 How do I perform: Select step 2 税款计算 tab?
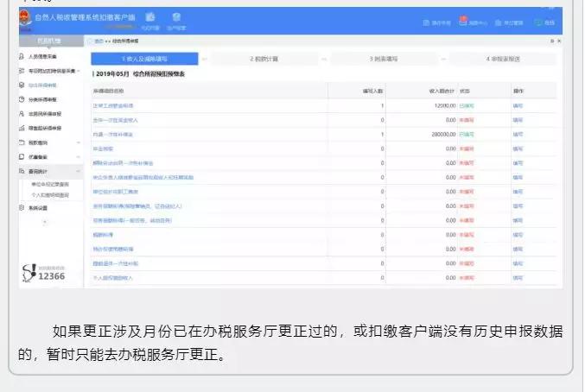pos(264,59)
